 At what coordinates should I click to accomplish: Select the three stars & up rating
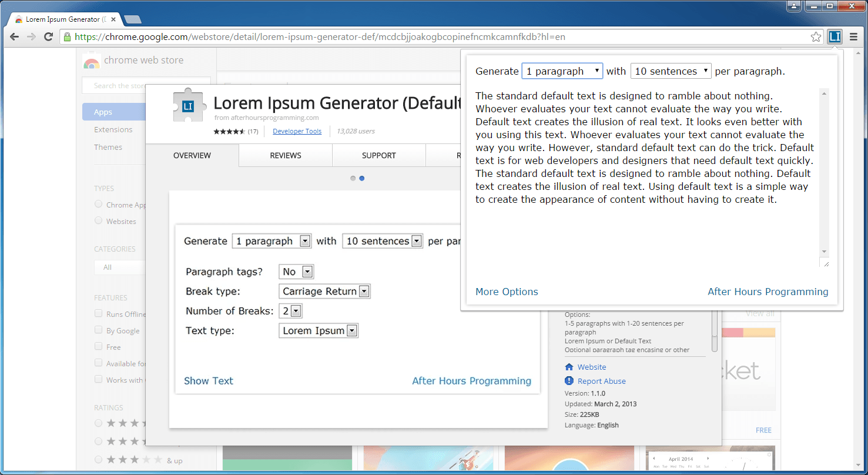tap(98, 460)
